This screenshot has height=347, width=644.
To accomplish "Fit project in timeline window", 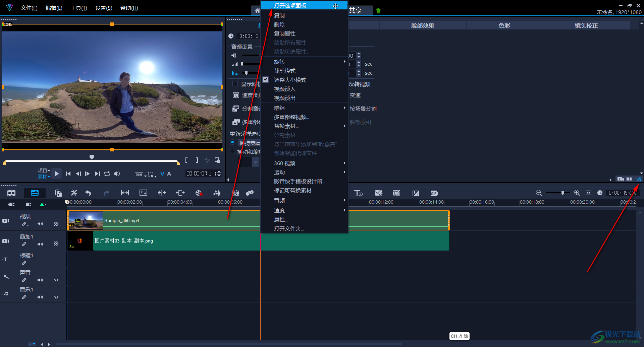I will pos(588,193).
